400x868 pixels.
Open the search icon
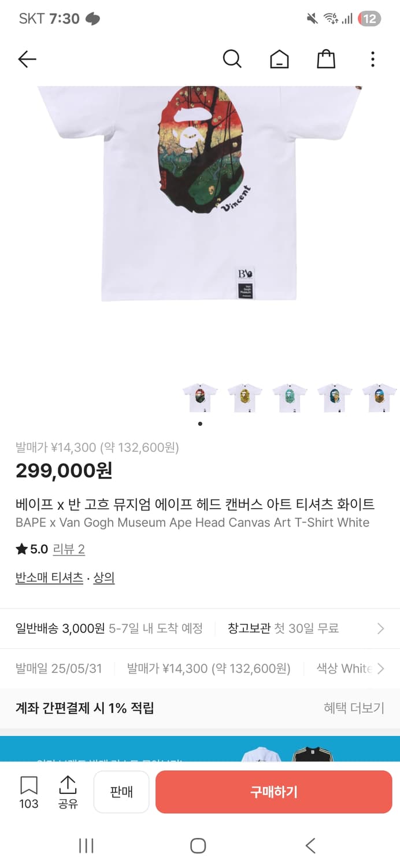coord(232,58)
